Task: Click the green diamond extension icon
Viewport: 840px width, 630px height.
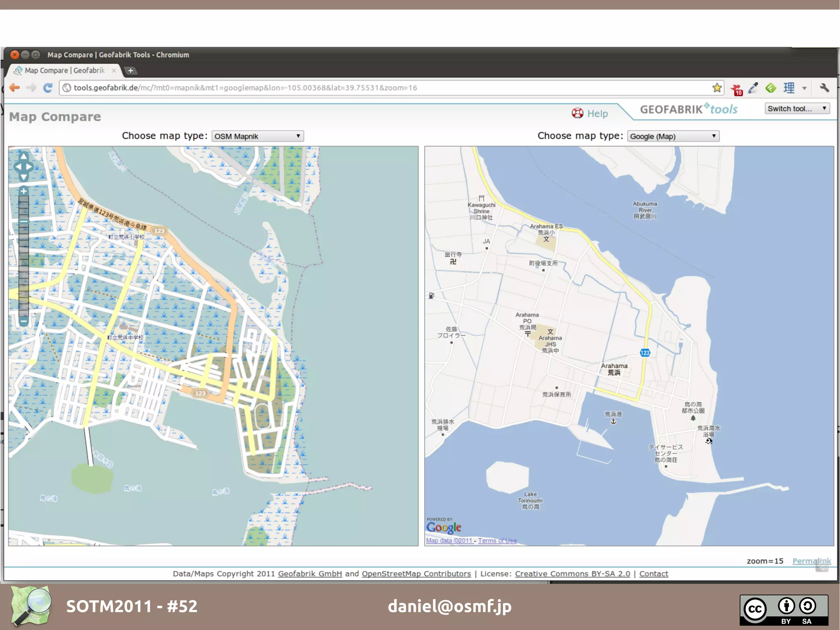Action: [771, 88]
